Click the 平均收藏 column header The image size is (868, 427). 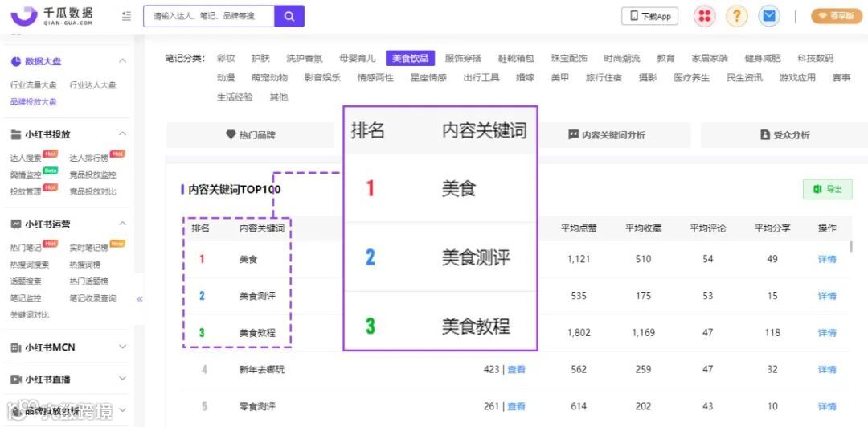(x=643, y=228)
